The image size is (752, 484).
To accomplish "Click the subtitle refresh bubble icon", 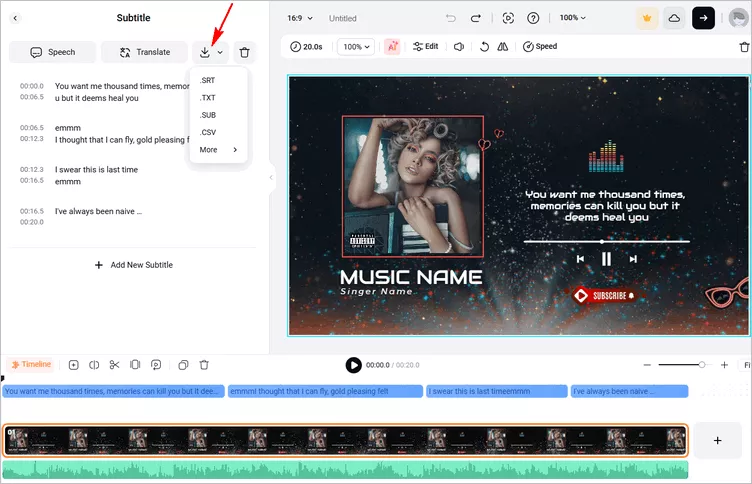I will [x=156, y=365].
